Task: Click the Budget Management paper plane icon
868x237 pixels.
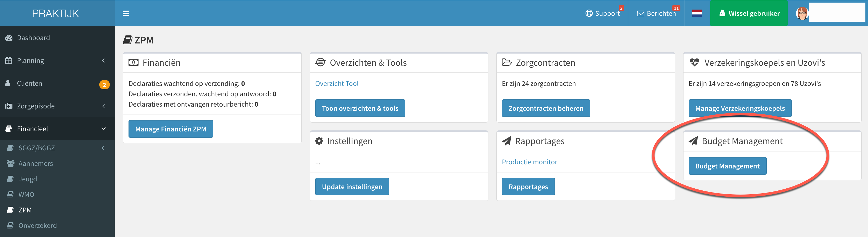Action: (693, 141)
